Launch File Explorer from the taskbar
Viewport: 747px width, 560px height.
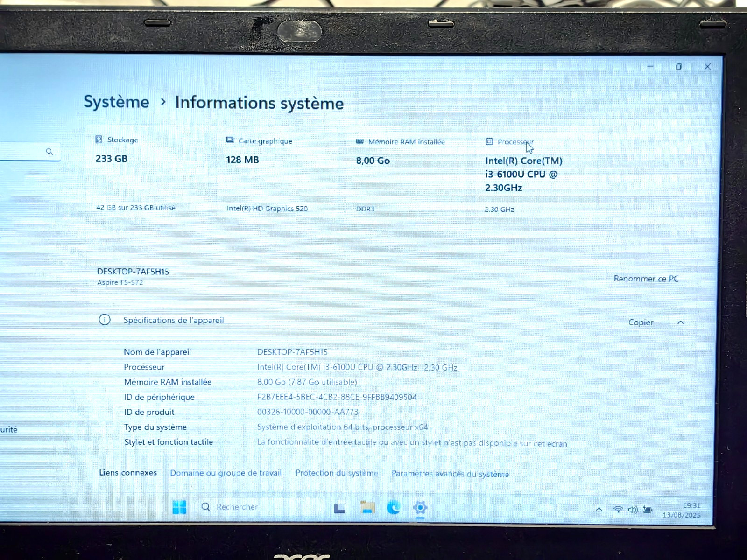[367, 507]
